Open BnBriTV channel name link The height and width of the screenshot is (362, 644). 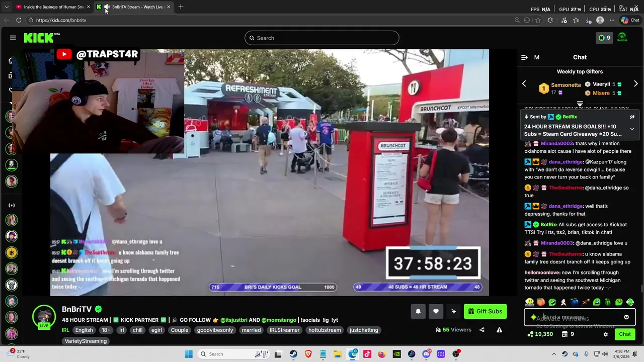(77, 309)
